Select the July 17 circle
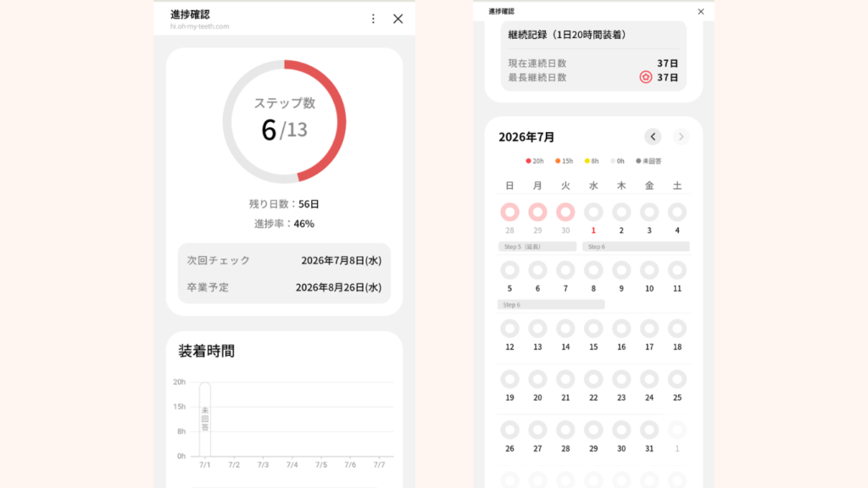 649,329
